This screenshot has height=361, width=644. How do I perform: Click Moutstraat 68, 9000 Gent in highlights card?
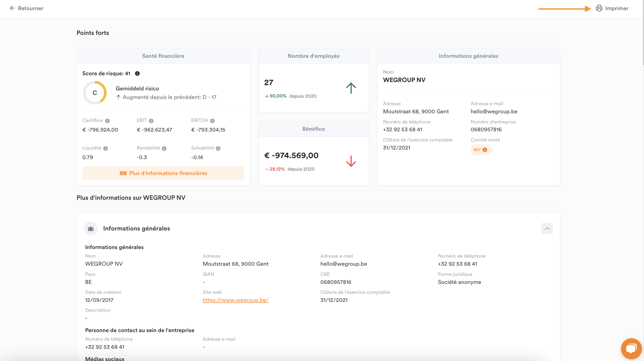416,111
